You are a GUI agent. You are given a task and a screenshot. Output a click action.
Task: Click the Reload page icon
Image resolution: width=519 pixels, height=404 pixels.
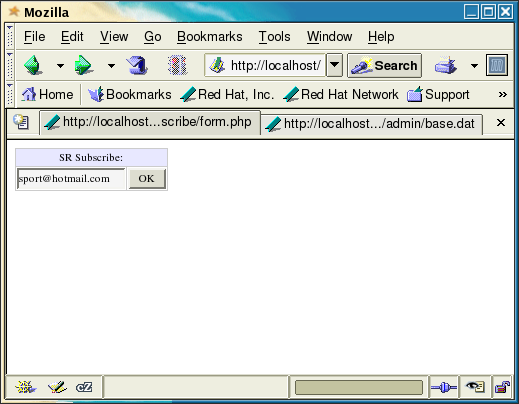[137, 65]
